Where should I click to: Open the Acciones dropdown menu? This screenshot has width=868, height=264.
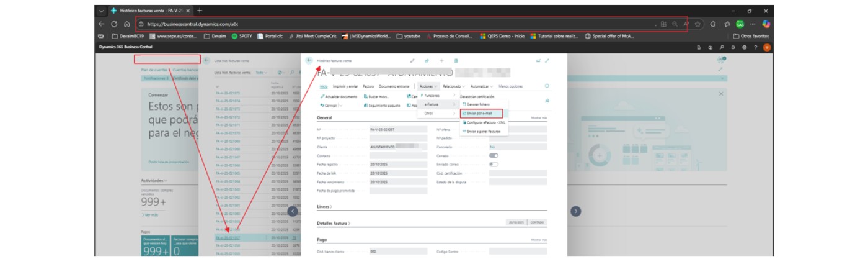click(x=428, y=86)
